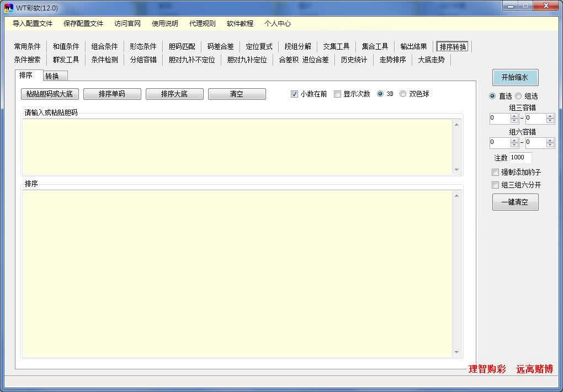
Task: Switch to the 交集工具 function
Action: click(x=336, y=46)
